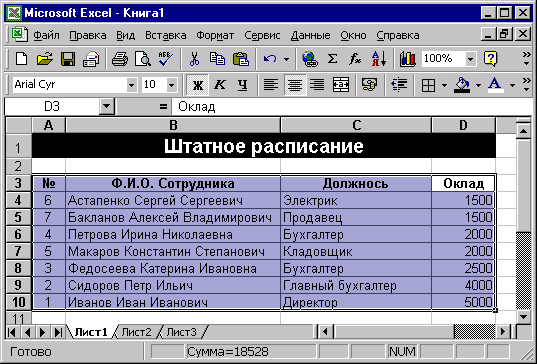Click the Select All corner button

18,125
